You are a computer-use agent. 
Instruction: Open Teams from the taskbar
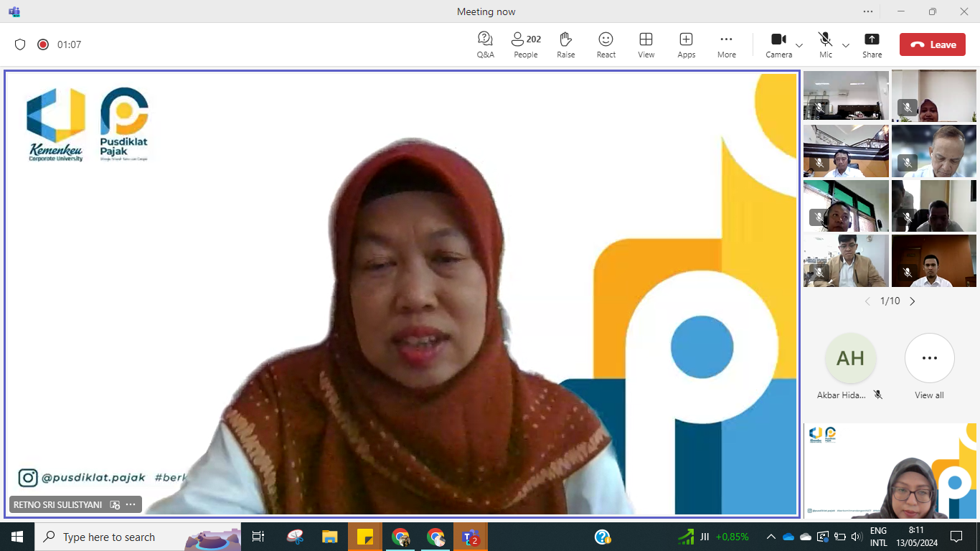click(x=471, y=536)
